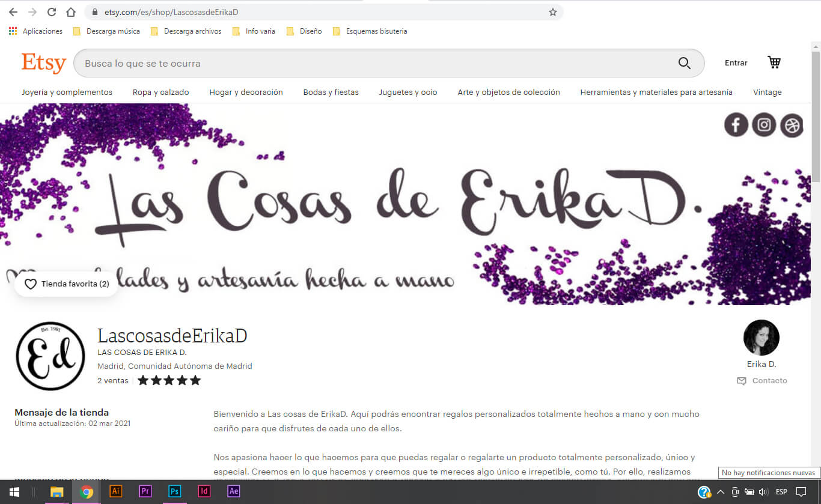Click the Madrid, Comunidad Autónoma de Madrid text
821x504 pixels.
(x=175, y=366)
